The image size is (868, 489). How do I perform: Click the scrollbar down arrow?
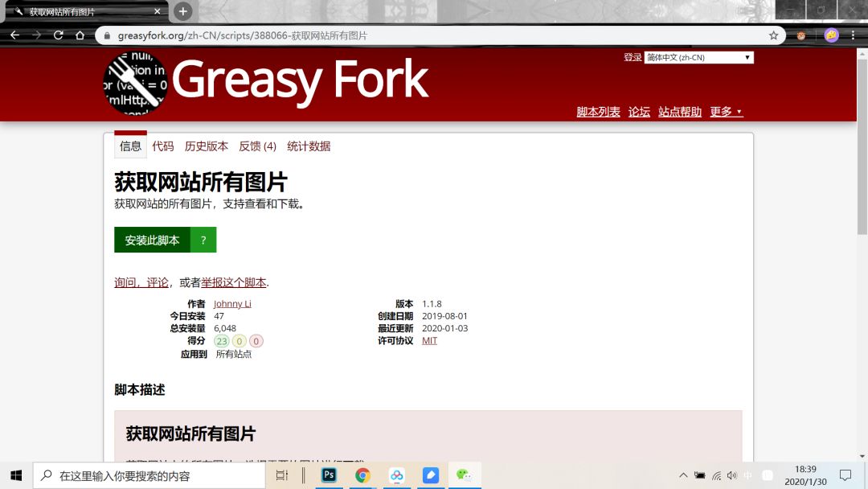(x=862, y=456)
